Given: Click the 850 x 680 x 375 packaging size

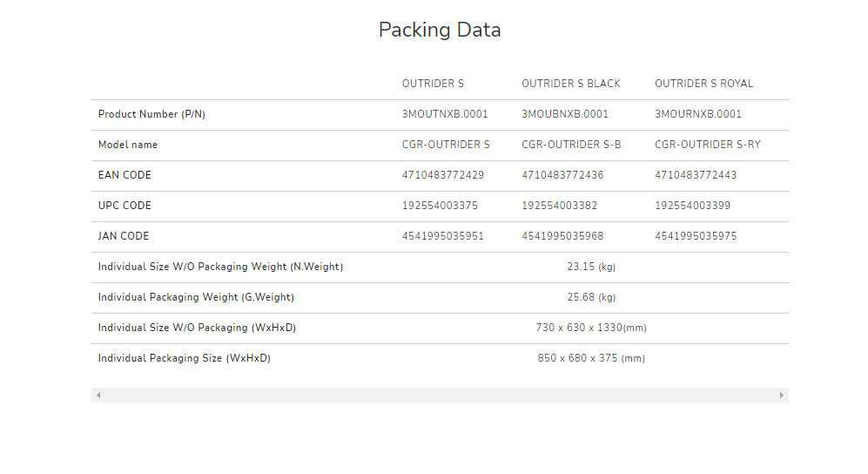Looking at the screenshot, I should click(x=591, y=358).
